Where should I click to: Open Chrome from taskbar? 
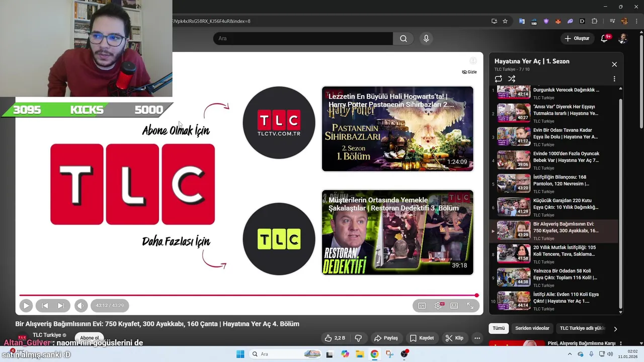[374, 354]
